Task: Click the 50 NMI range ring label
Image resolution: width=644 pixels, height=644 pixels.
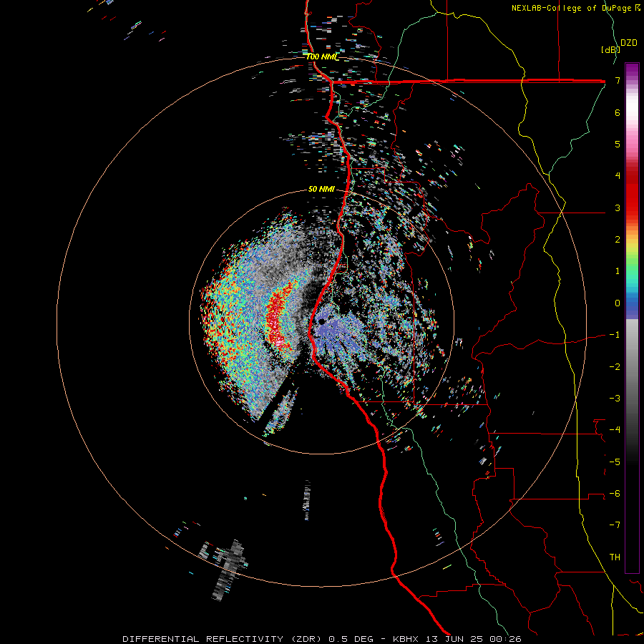Action: 321,189
